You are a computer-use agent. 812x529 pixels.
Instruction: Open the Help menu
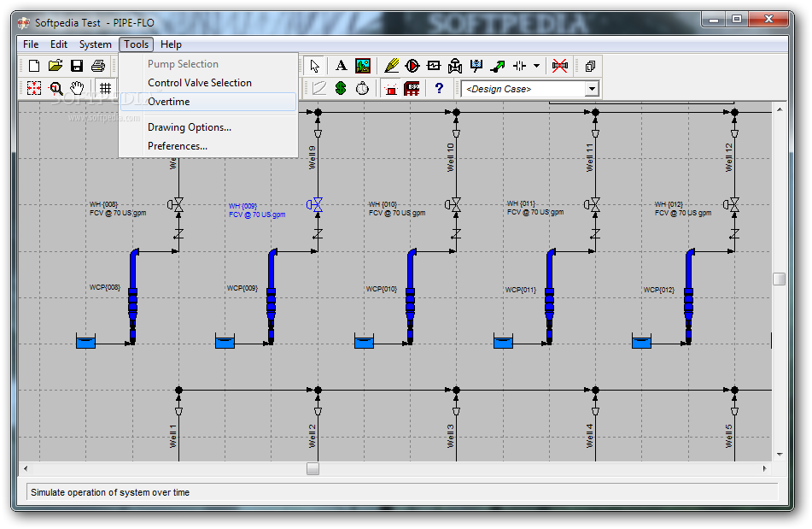[171, 44]
